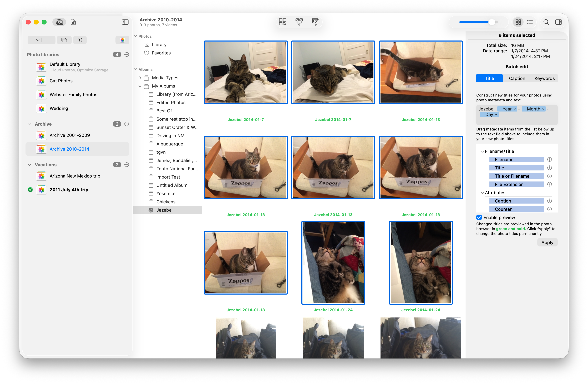
Task: Show info for Counter metadata item
Action: coord(549,209)
